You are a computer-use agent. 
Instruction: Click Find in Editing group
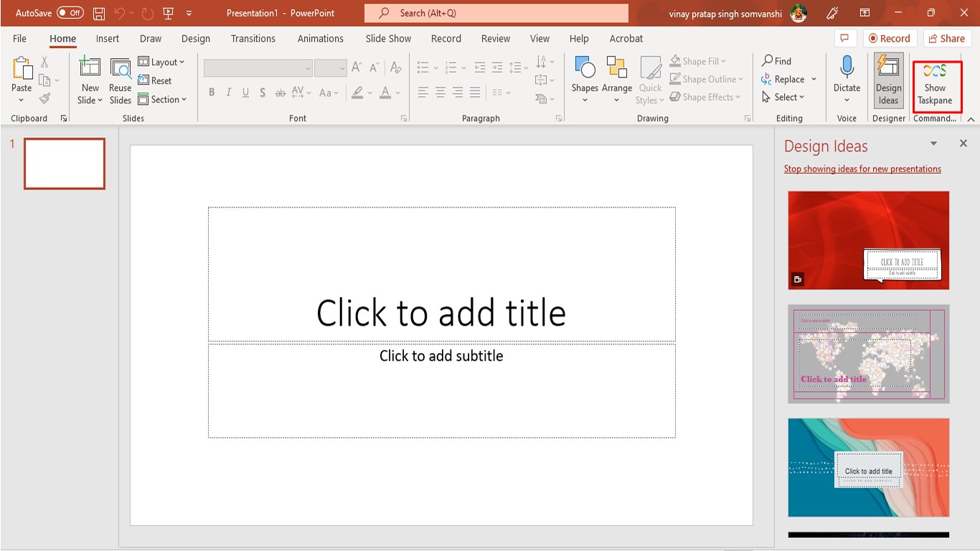point(777,61)
